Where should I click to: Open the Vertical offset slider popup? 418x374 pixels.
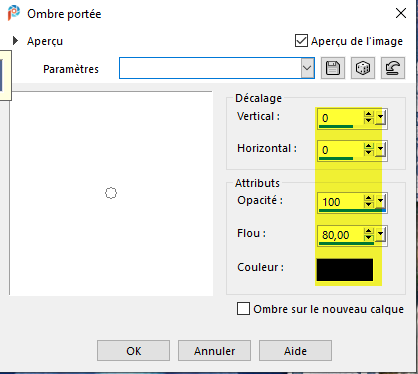[381, 118]
